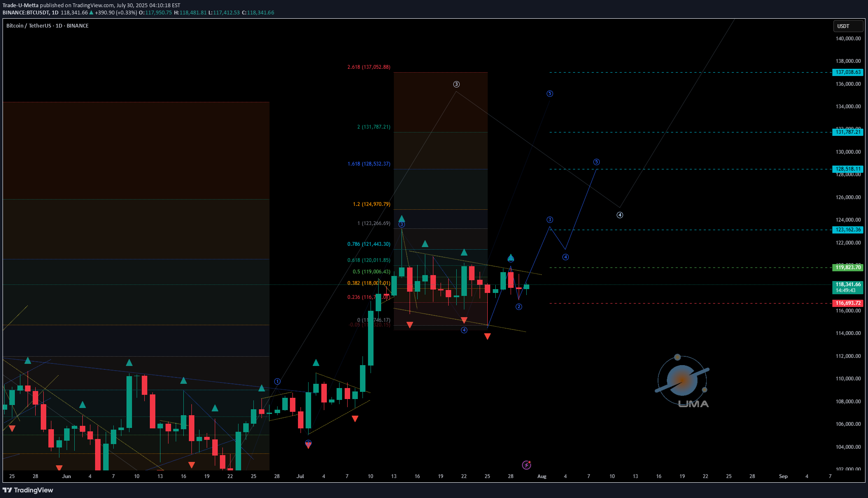Click the Aug label on time axis
868x498 pixels.
(x=542, y=476)
